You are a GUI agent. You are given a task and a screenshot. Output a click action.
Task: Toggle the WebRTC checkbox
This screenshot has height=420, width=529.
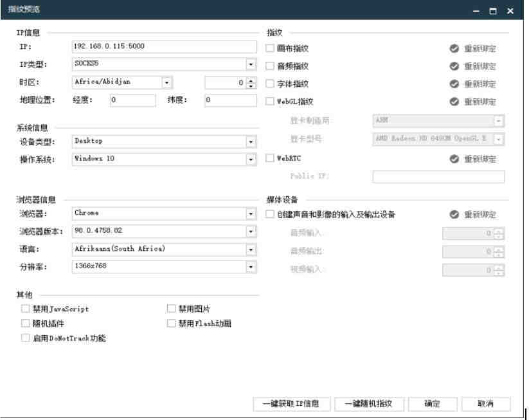269,158
